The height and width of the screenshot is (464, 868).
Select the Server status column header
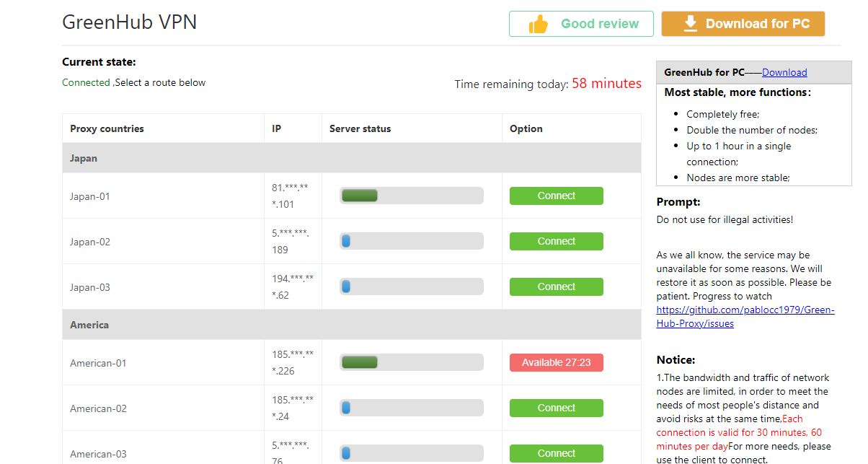click(x=360, y=128)
